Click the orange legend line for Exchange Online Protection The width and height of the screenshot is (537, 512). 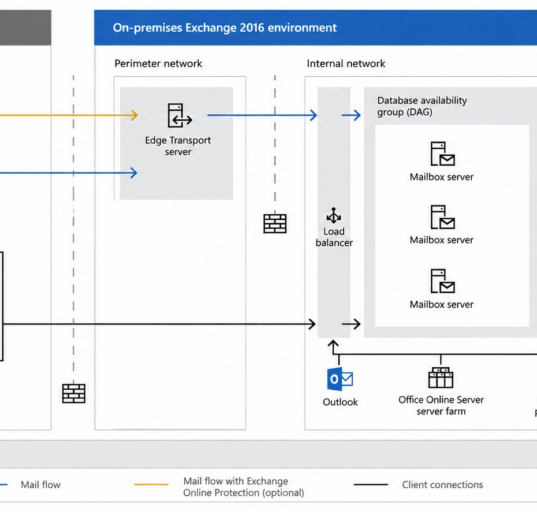click(x=151, y=485)
